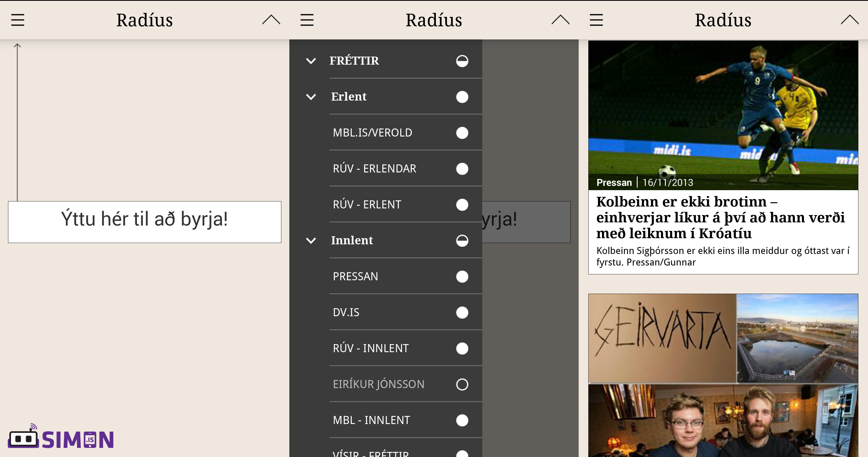Select MBL.IS/VEROLD menu entry

pos(372,132)
